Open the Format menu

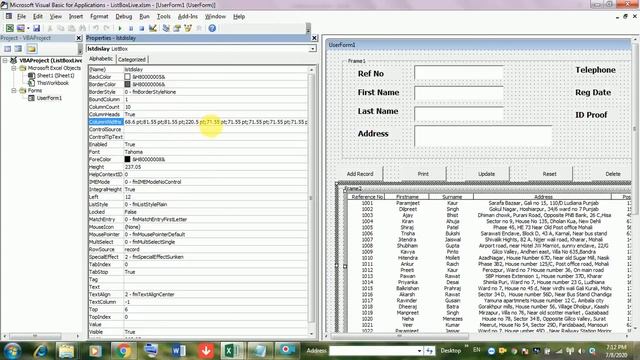pos(99,16)
